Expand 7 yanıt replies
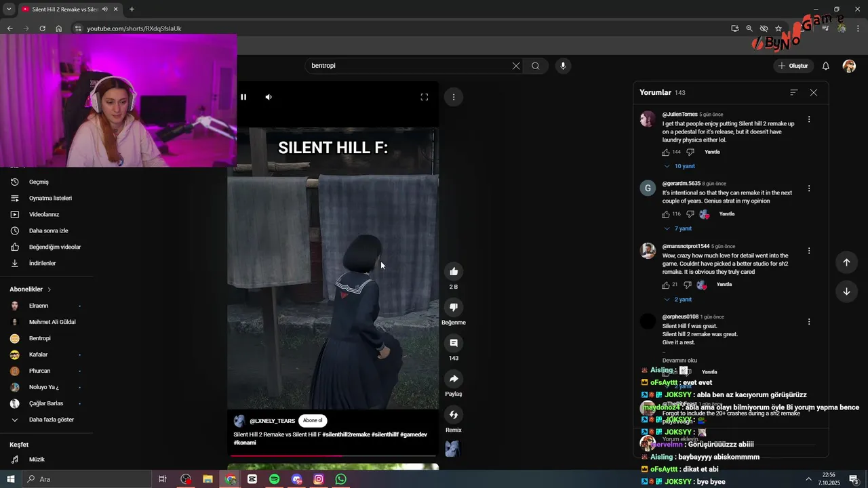Screen dimensions: 868x488 pyautogui.click(x=678, y=228)
